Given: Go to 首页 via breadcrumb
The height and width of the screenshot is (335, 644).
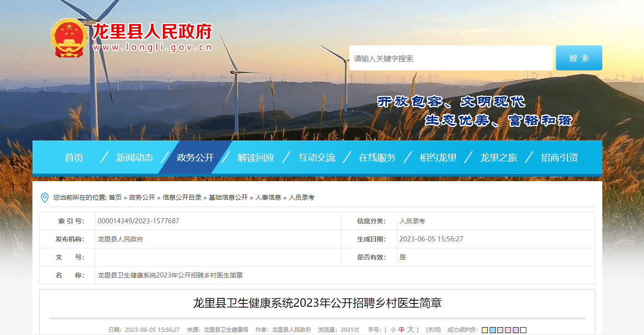Looking at the screenshot, I should [x=115, y=197].
